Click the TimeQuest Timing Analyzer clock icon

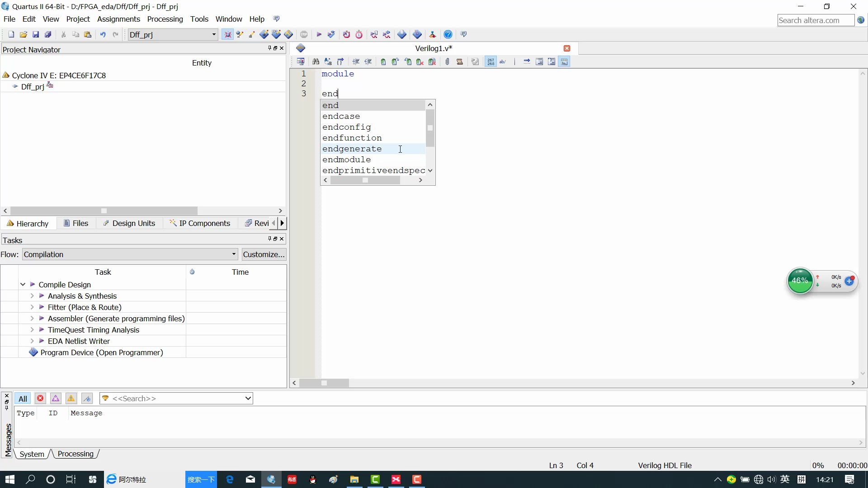point(359,34)
